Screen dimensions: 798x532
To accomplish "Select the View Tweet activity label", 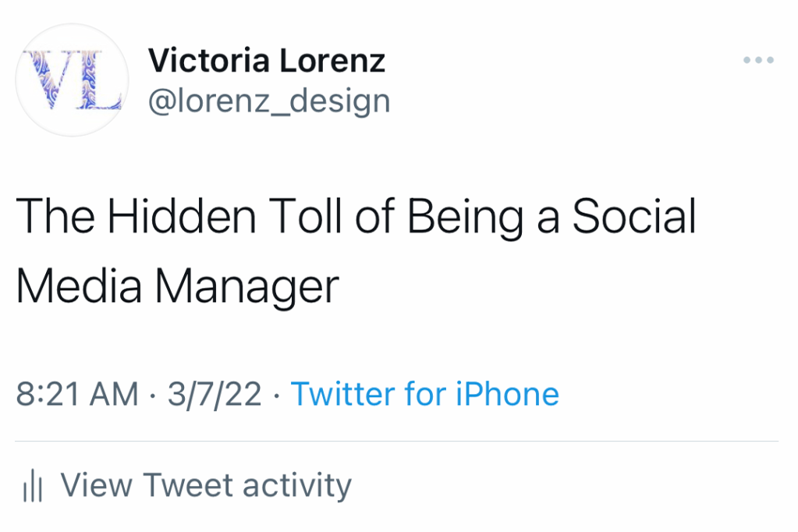I will click(206, 485).
